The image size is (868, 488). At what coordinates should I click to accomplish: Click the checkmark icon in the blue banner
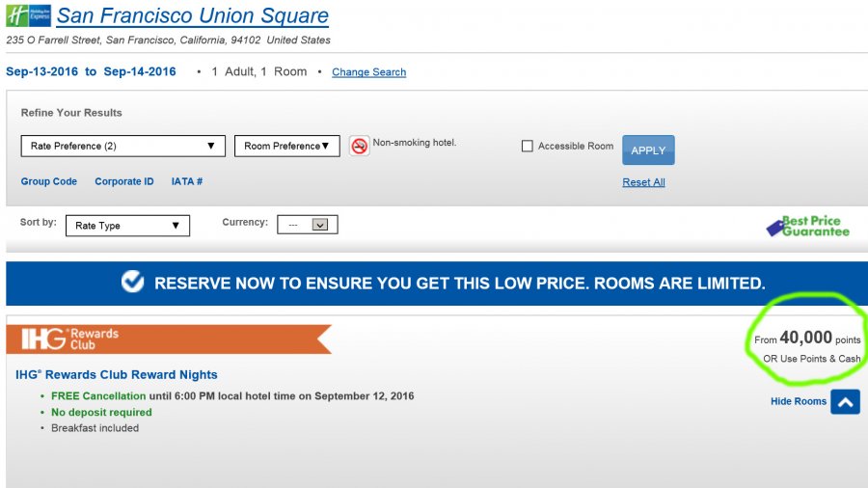[x=133, y=282]
